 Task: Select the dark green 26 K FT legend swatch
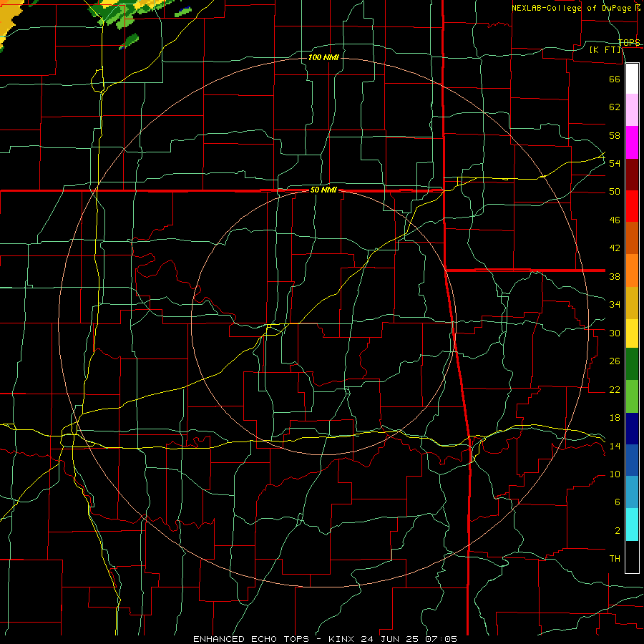coord(632,364)
